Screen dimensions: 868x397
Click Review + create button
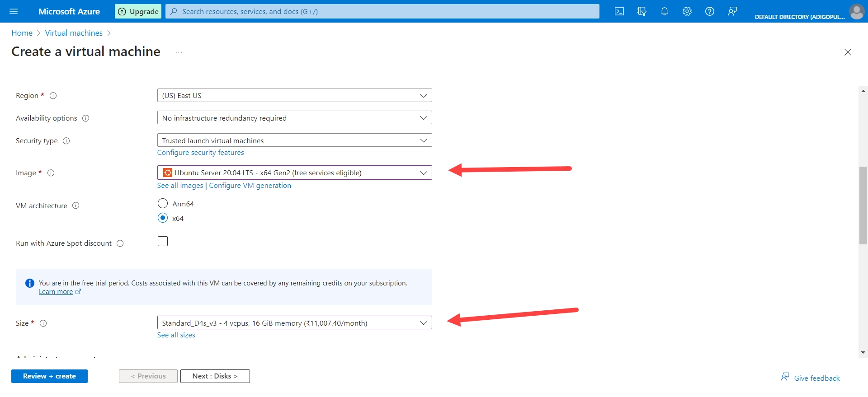(49, 376)
